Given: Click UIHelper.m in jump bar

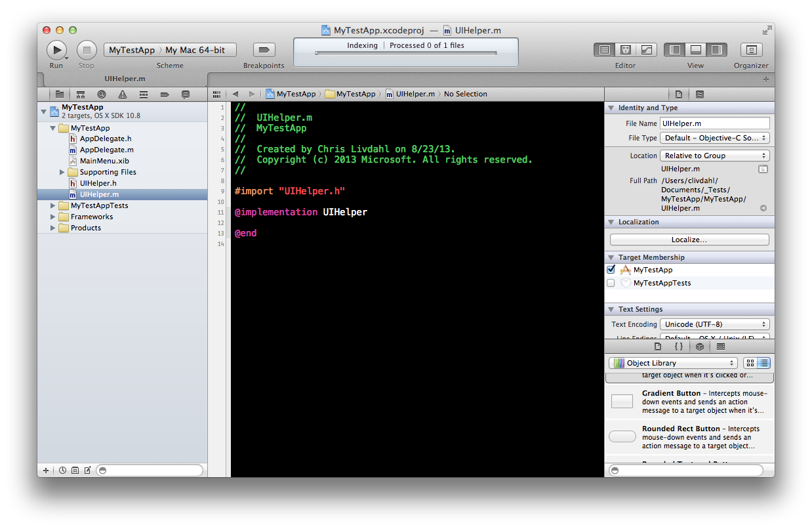Looking at the screenshot, I should [x=410, y=94].
